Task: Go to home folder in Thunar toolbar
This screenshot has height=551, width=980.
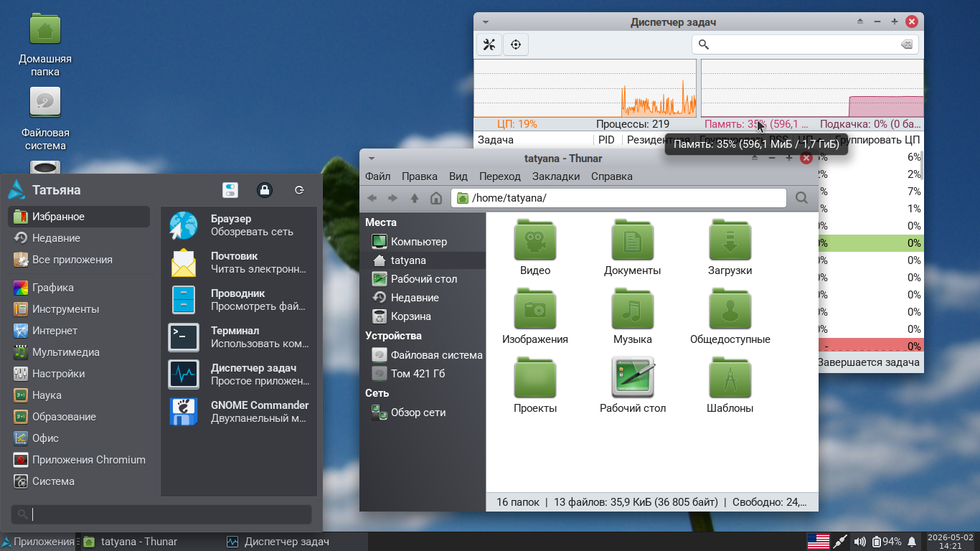Action: coord(436,198)
